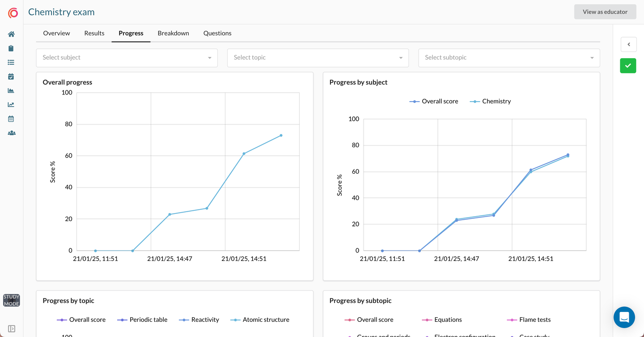The image size is (644, 337).
Task: Open the calendar-check icon in sidebar
Action: (11, 77)
